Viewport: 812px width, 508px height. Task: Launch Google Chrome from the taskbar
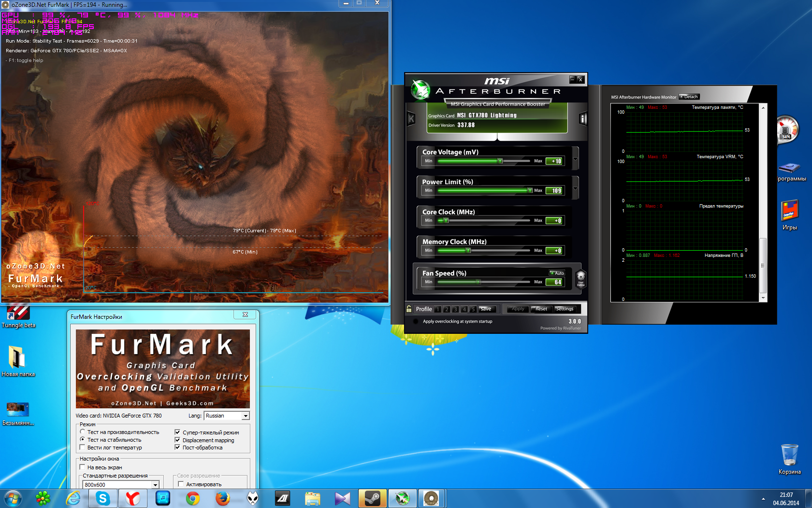click(x=193, y=498)
